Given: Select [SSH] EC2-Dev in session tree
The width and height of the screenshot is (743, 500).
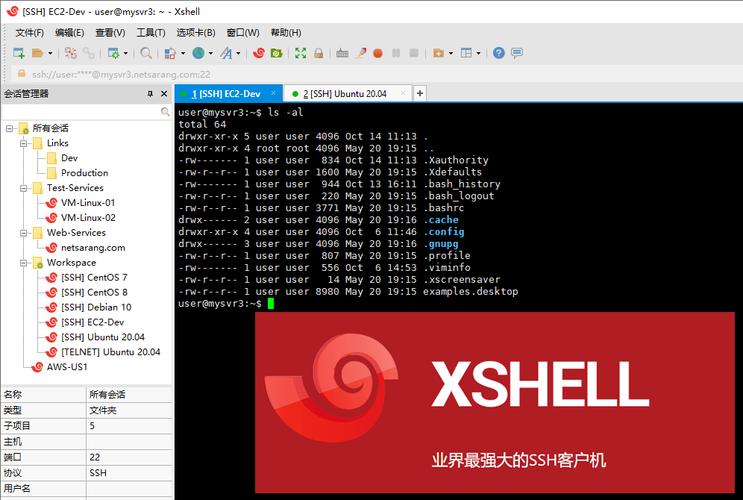Looking at the screenshot, I should tap(92, 322).
